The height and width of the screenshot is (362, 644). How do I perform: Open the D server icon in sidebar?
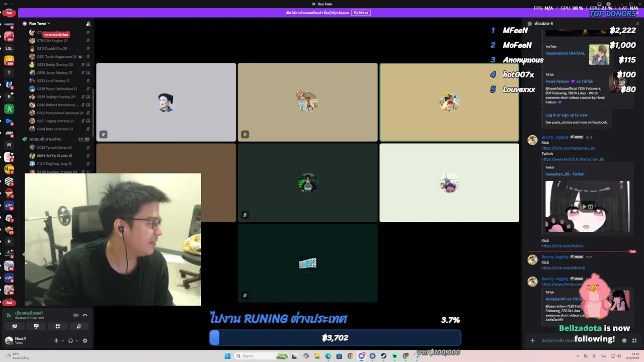(9, 121)
